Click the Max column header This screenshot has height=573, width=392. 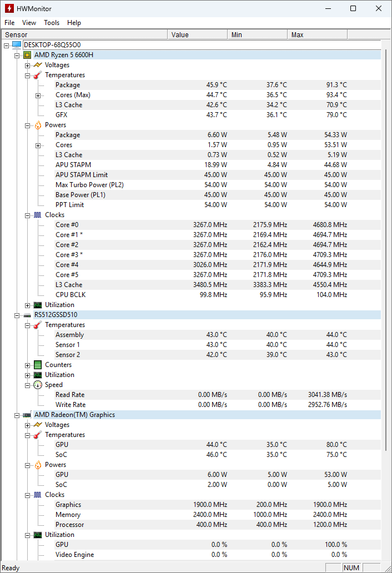[318, 34]
